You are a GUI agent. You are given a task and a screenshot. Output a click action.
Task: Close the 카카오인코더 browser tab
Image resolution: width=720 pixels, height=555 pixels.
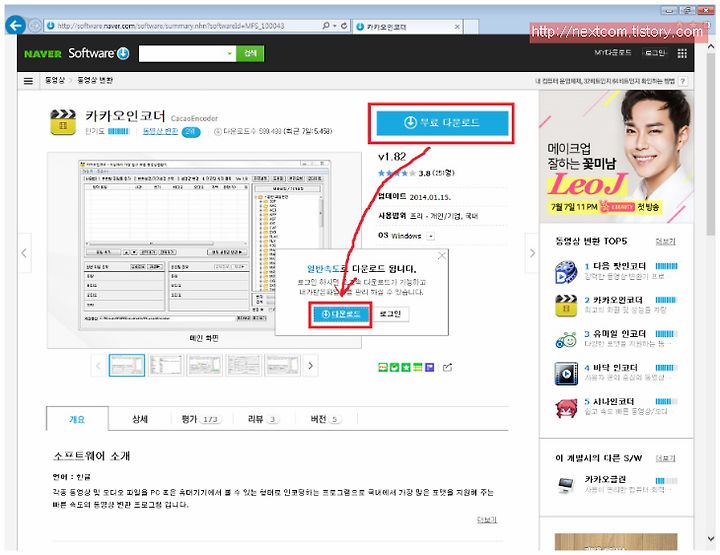click(457, 27)
